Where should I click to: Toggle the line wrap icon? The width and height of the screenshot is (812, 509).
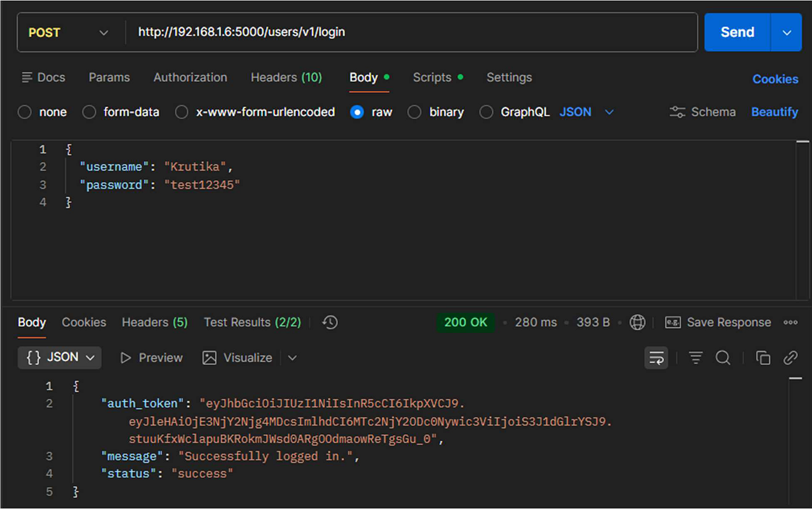(x=656, y=358)
